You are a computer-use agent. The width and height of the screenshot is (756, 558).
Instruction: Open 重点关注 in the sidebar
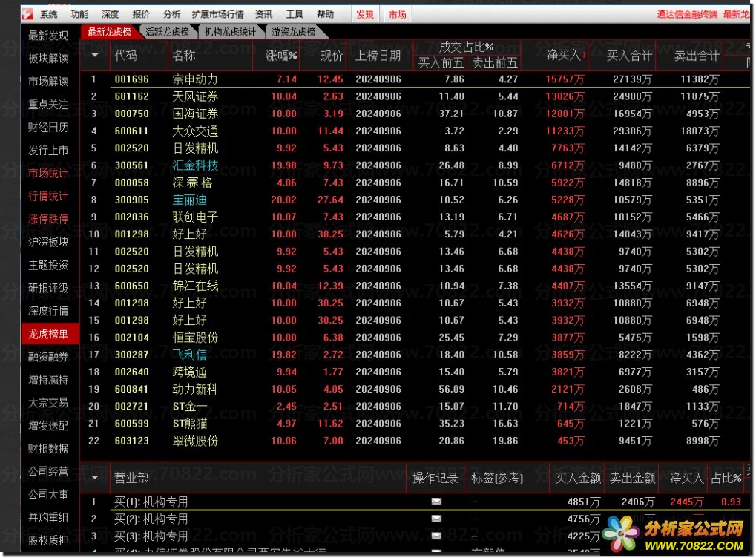(x=48, y=104)
